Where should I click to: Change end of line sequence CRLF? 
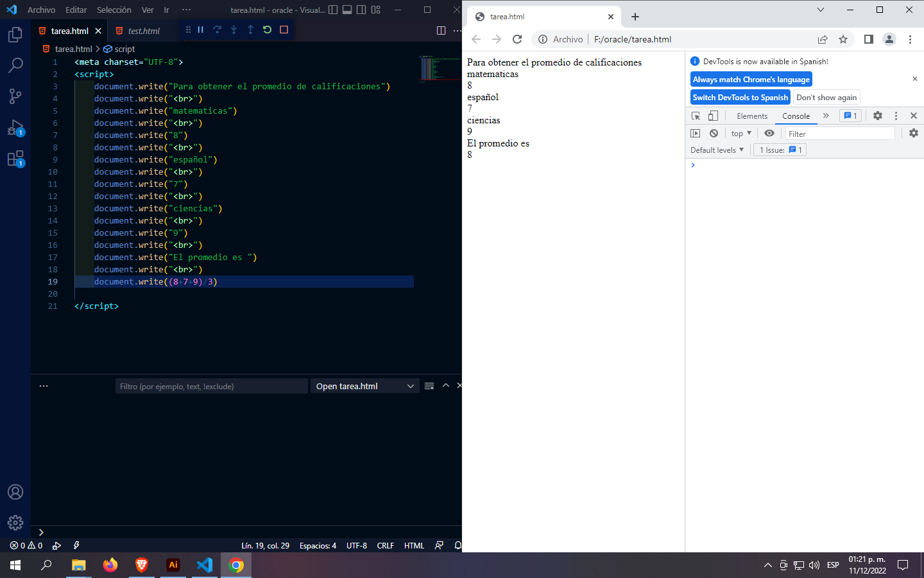(x=386, y=545)
